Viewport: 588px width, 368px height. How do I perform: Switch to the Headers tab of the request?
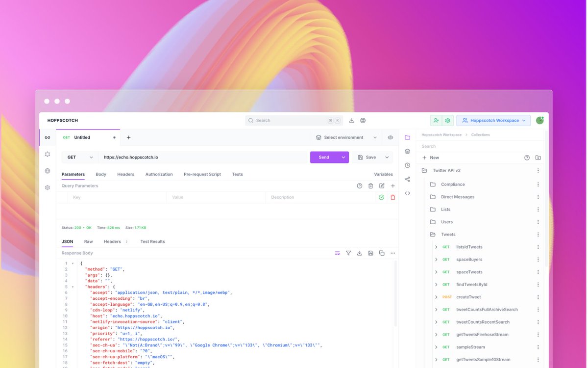click(125, 174)
